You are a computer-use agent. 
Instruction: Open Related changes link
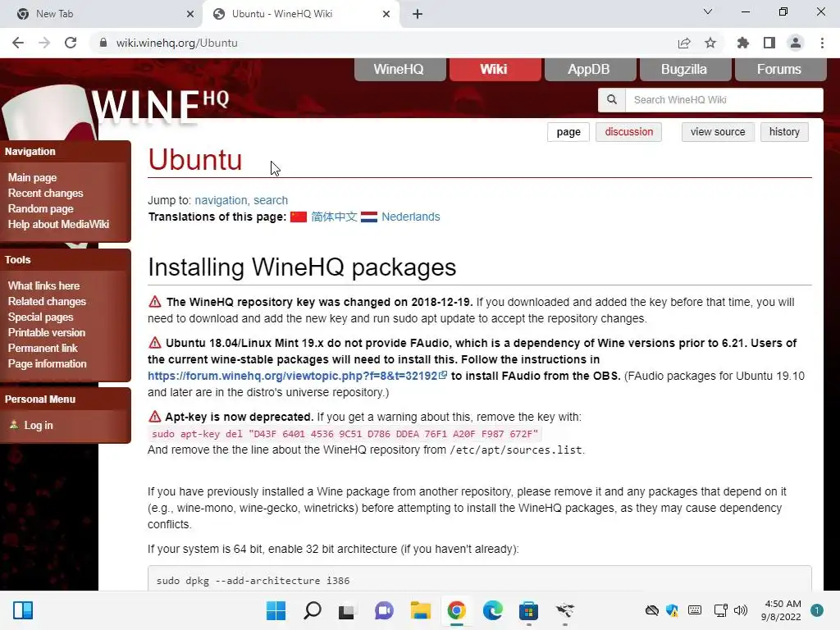click(x=47, y=301)
